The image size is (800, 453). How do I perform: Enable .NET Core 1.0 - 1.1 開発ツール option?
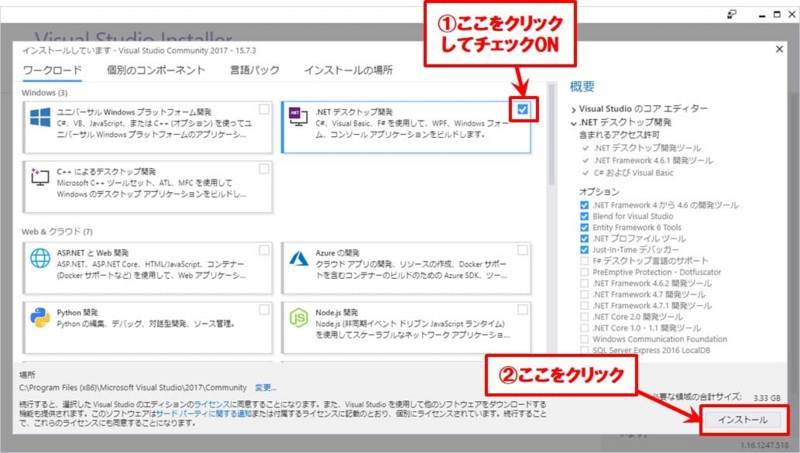pyautogui.click(x=584, y=328)
